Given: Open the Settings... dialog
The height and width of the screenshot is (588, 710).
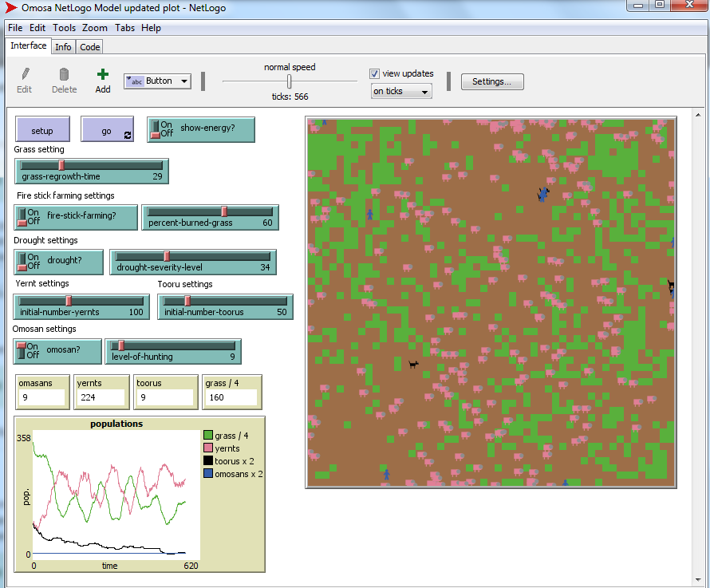Looking at the screenshot, I should (x=492, y=81).
